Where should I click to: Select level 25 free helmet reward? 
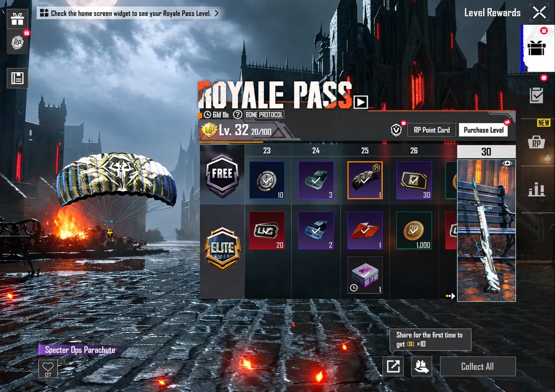(x=365, y=180)
